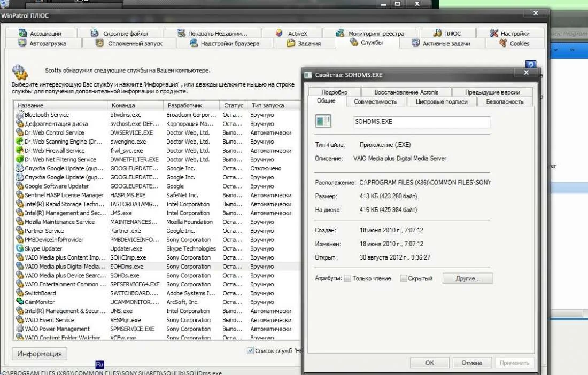Click Dr.Web Net Filtering Service icon

pos(20,159)
